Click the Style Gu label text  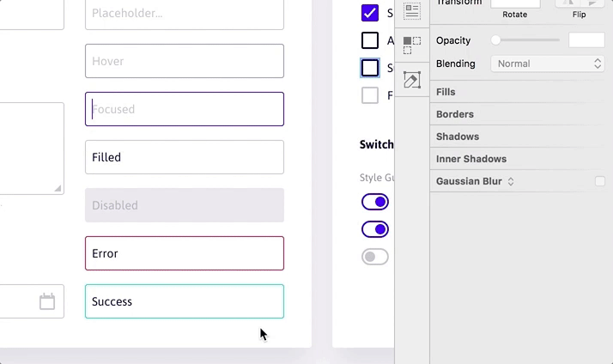pos(377,178)
